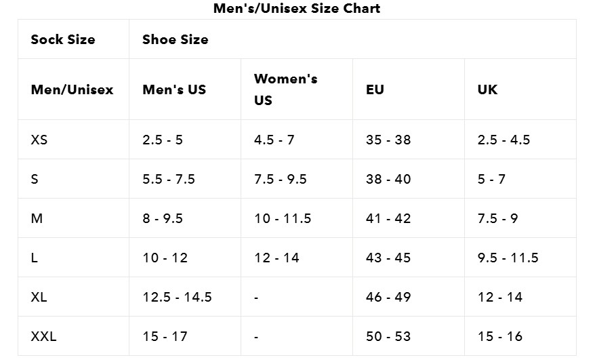
Task: Select the UK column header
Action: pos(487,89)
